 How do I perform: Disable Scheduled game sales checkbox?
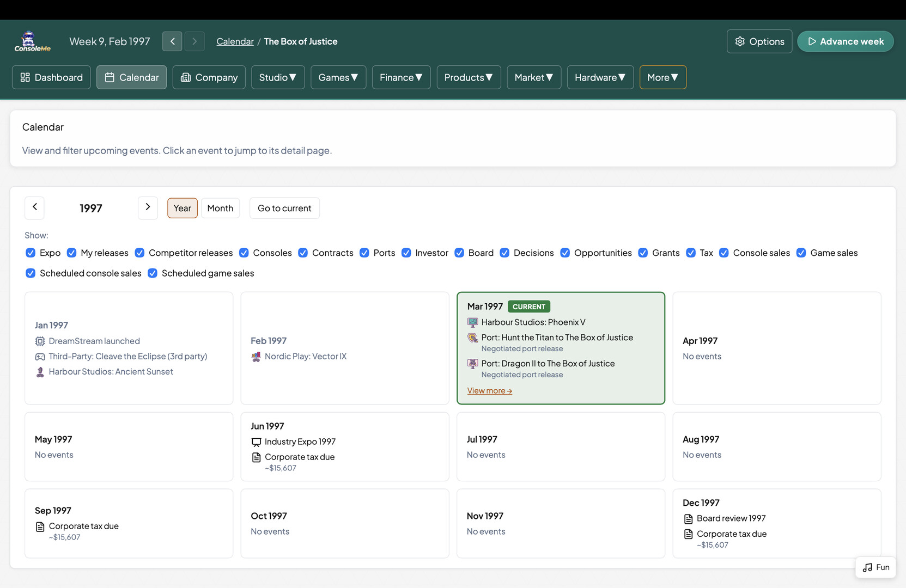153,273
